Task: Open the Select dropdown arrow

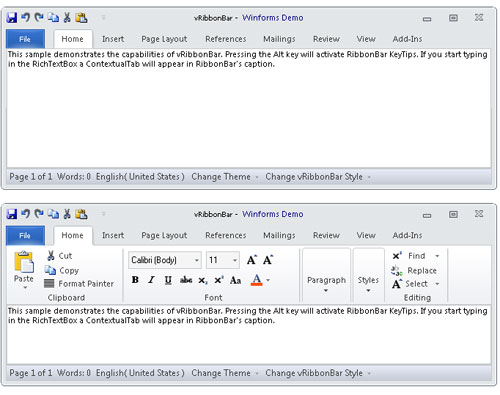Action: point(437,284)
